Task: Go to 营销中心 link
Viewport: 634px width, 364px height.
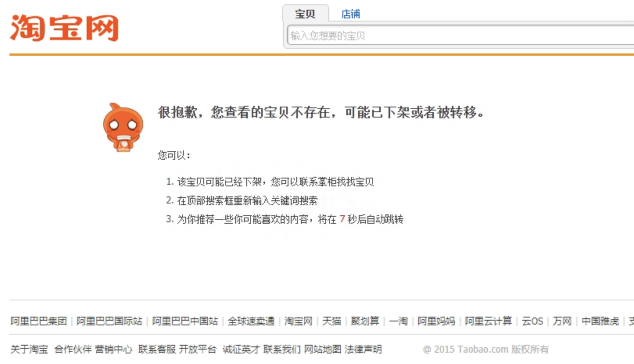Action: [114, 349]
